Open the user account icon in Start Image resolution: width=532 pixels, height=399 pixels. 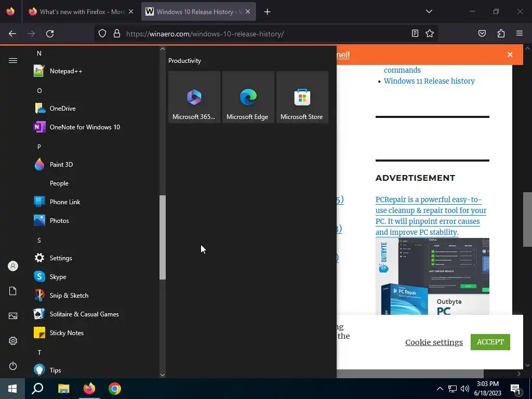(x=13, y=266)
